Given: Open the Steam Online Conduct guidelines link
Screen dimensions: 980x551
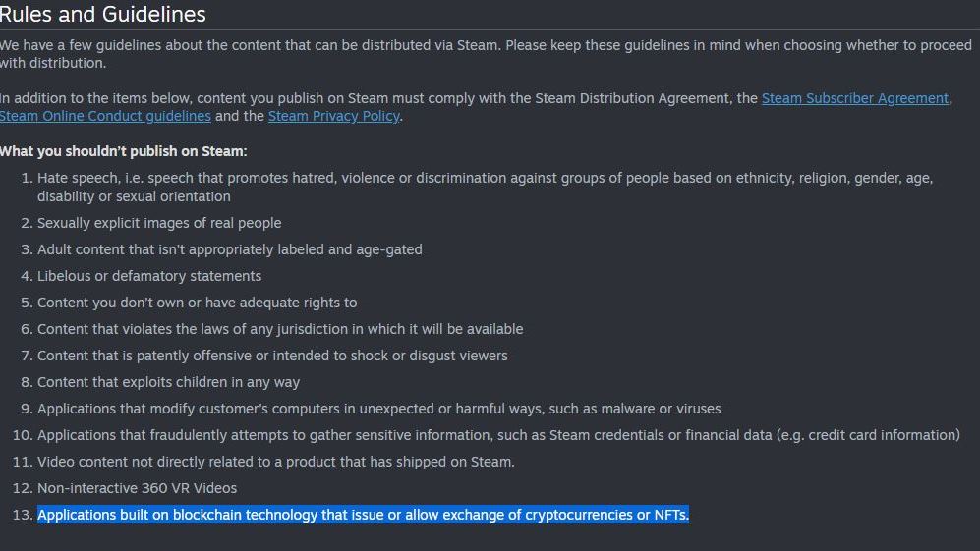Looking at the screenshot, I should coord(105,116).
